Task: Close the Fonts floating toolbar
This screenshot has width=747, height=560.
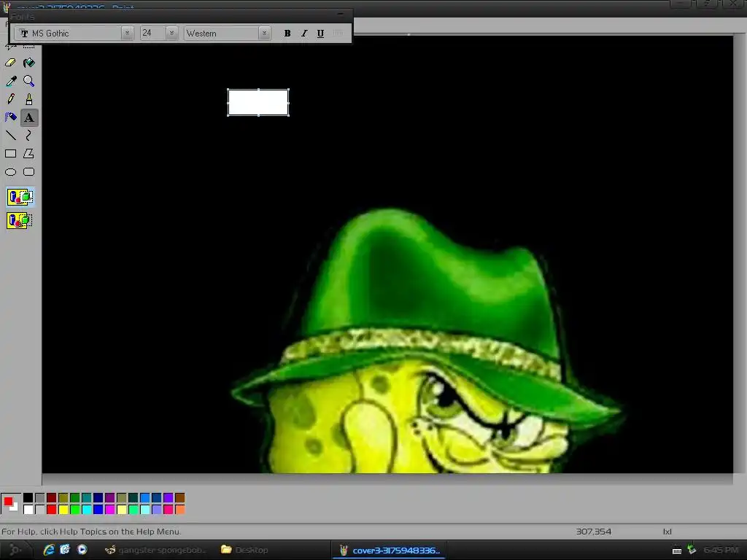Action: click(x=340, y=15)
